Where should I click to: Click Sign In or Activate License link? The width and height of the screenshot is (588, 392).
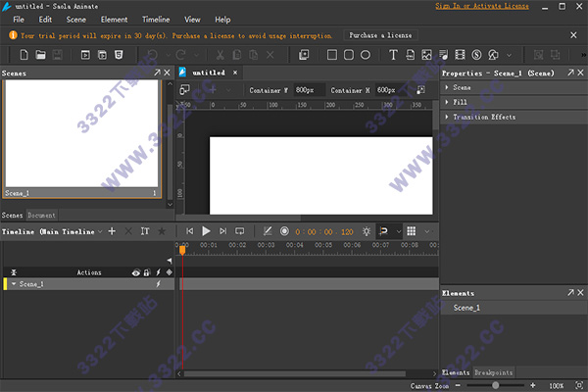click(x=482, y=6)
